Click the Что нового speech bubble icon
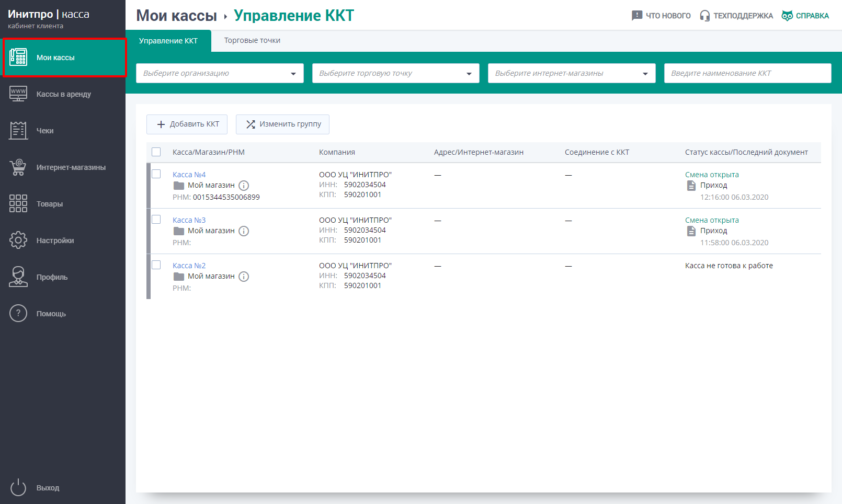Viewport: 842px width, 504px height. [637, 16]
